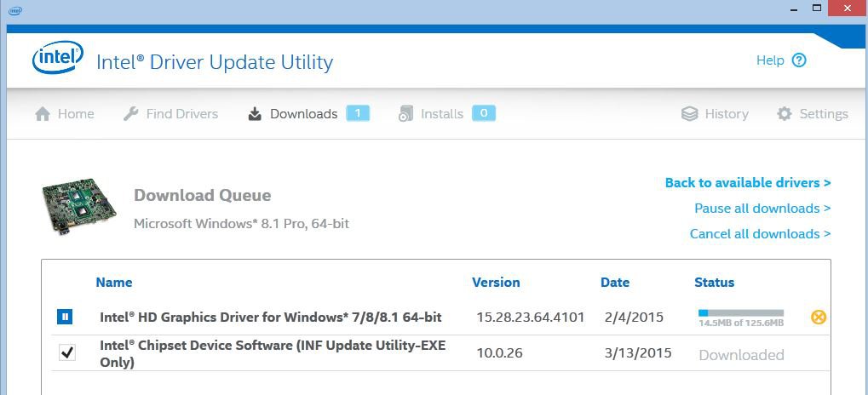The height and width of the screenshot is (395, 868).
Task: Cancel all downloads
Action: point(760,234)
